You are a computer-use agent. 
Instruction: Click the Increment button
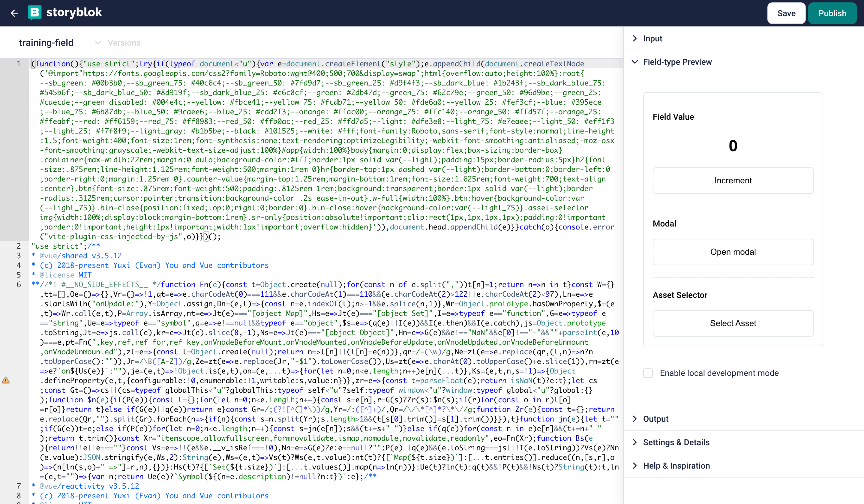click(733, 181)
